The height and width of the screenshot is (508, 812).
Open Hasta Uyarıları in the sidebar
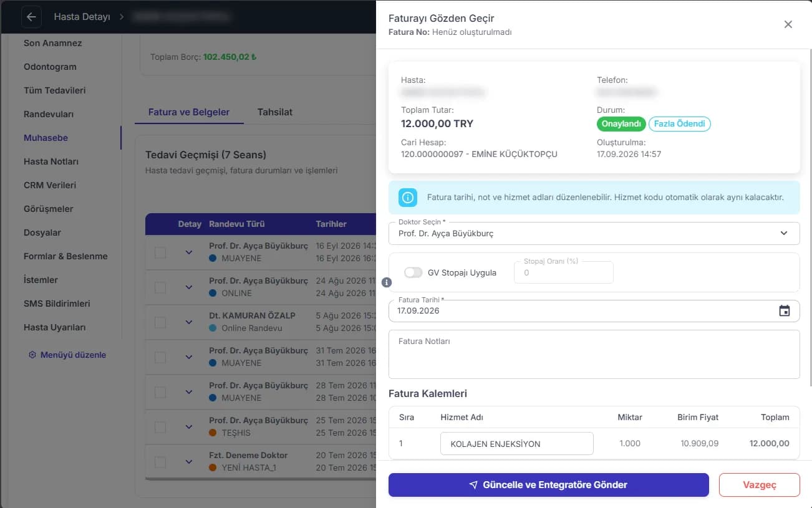tap(55, 327)
